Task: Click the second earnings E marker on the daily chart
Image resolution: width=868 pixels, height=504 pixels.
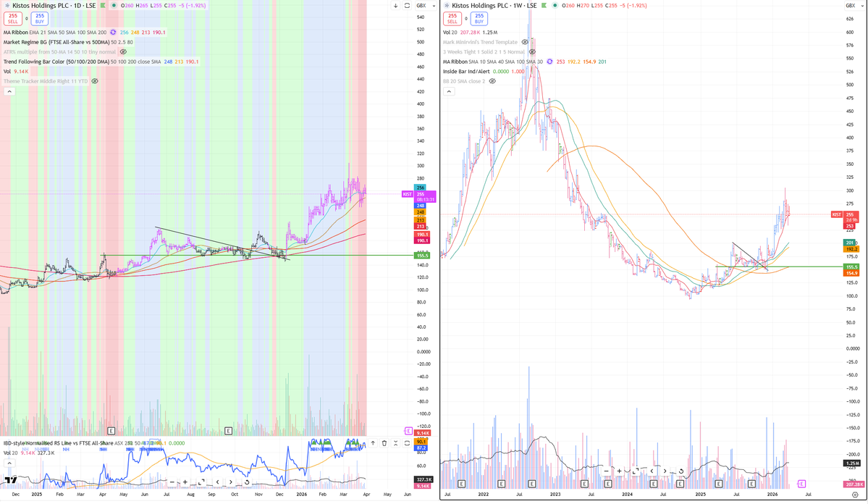Action: click(228, 431)
